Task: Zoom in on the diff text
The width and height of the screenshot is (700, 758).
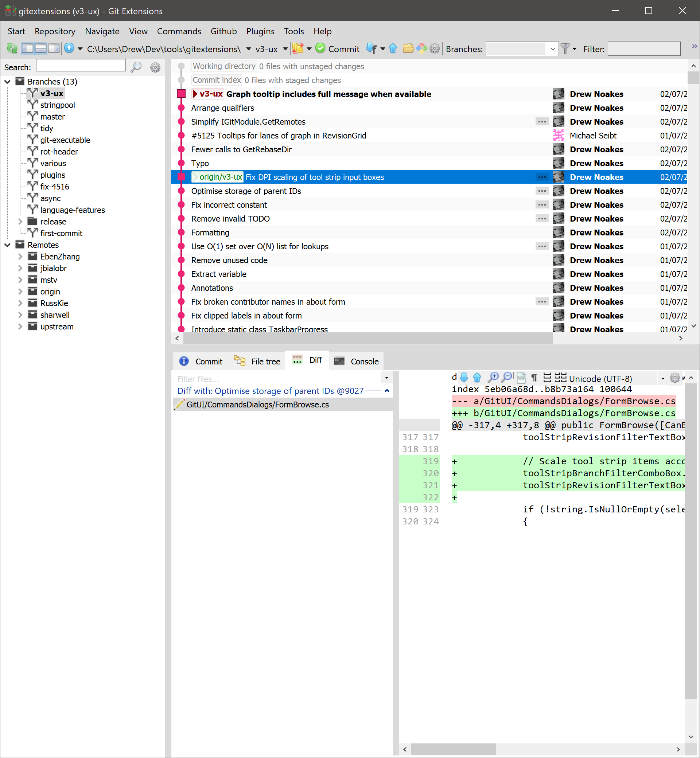Action: click(494, 378)
